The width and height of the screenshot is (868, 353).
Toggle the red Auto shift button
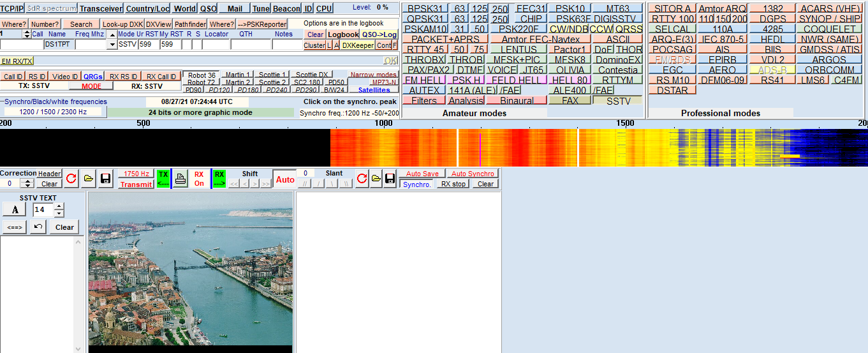(x=285, y=179)
